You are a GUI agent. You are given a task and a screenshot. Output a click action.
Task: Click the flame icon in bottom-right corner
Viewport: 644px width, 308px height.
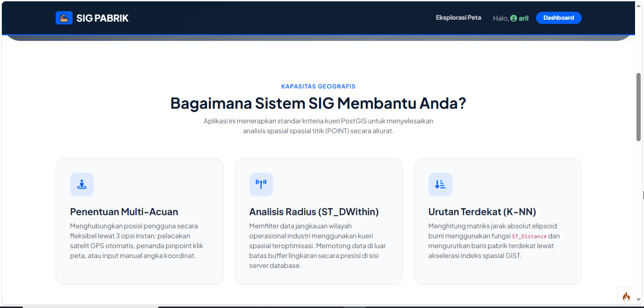(626, 296)
